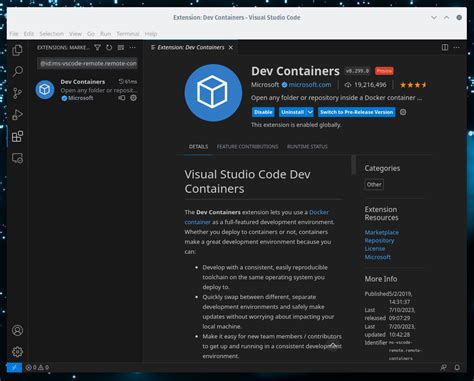Open the Search view icon
The width and height of the screenshot is (474, 381).
coord(17,71)
